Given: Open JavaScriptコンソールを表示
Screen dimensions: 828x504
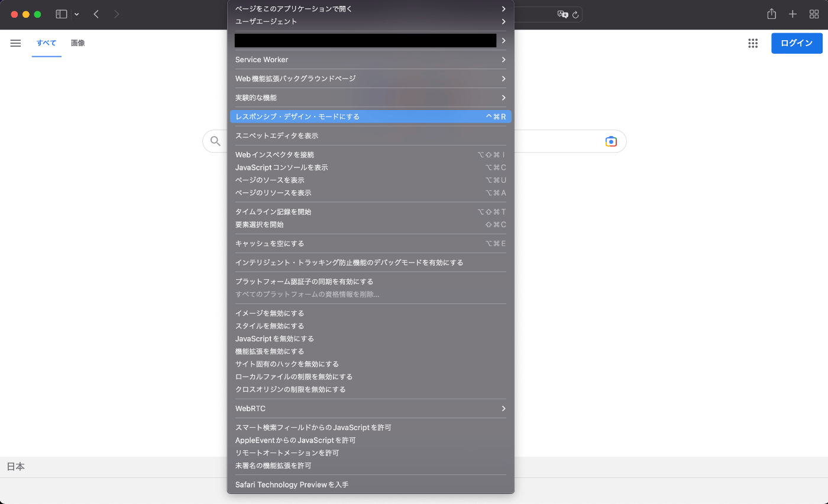Looking at the screenshot, I should (371, 167).
